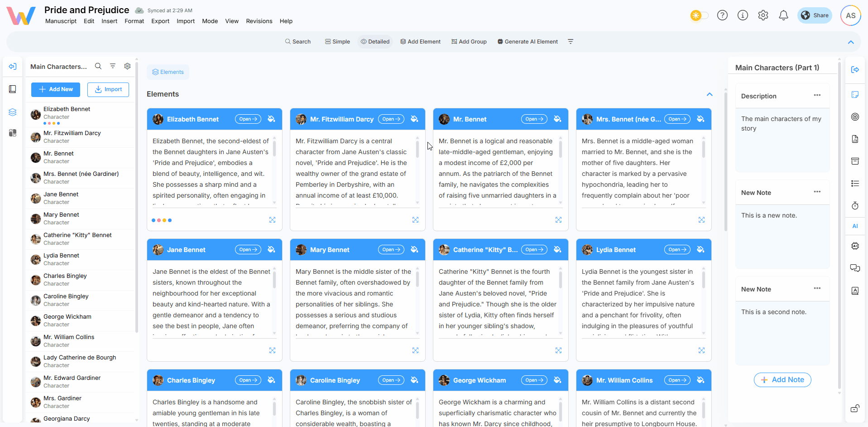Viewport: 868px width, 427px height.
Task: Click the search icon in Main Characters panel
Action: [98, 66]
